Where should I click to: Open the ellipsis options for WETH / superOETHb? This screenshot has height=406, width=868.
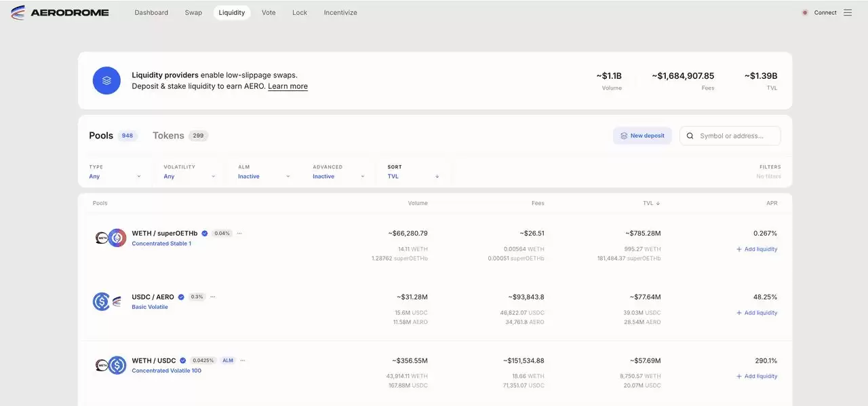coord(239,233)
